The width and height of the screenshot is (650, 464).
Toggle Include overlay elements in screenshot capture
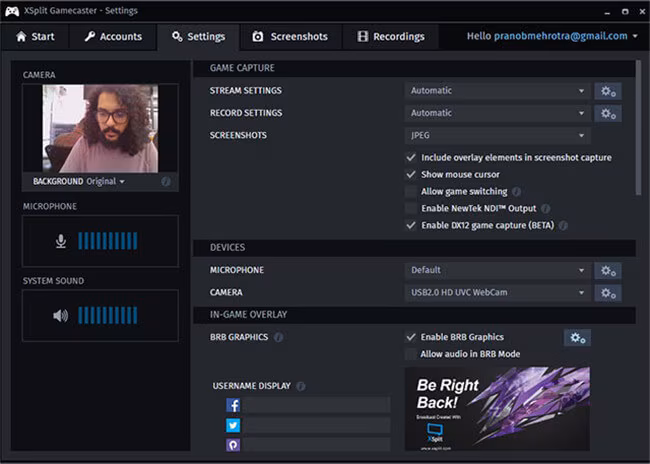point(411,158)
